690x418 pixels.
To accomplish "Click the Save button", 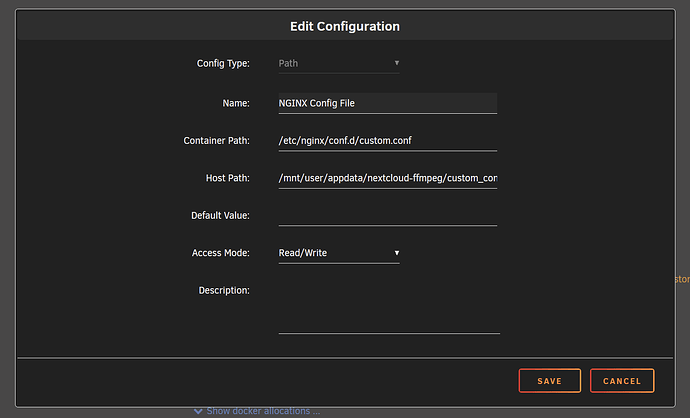I will 549,380.
